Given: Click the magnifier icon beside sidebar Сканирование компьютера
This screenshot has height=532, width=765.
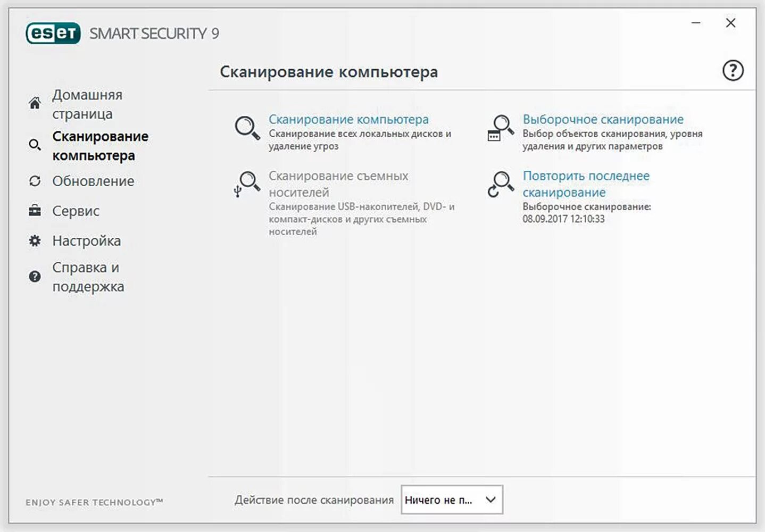Looking at the screenshot, I should tap(35, 145).
